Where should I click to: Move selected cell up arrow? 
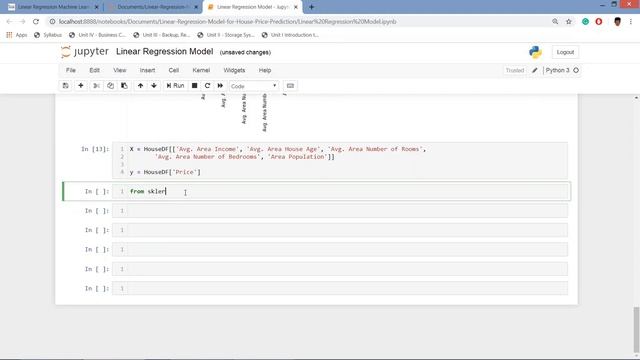pyautogui.click(x=140, y=86)
